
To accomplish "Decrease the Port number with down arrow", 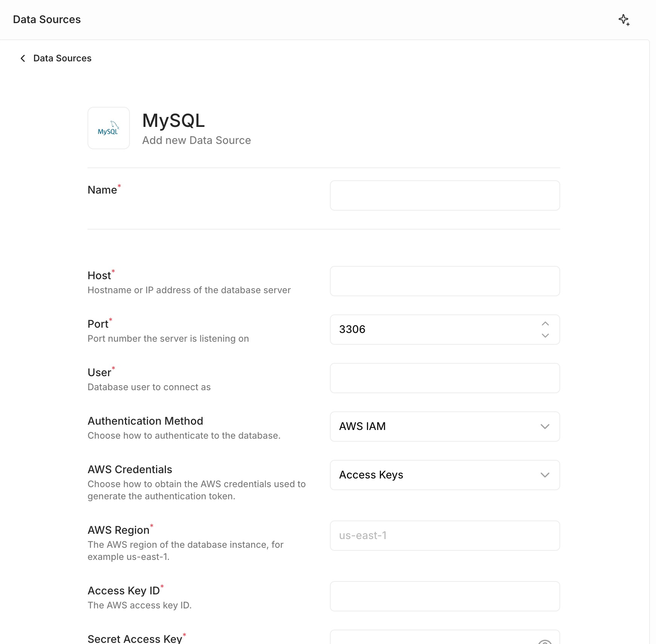I will click(545, 336).
